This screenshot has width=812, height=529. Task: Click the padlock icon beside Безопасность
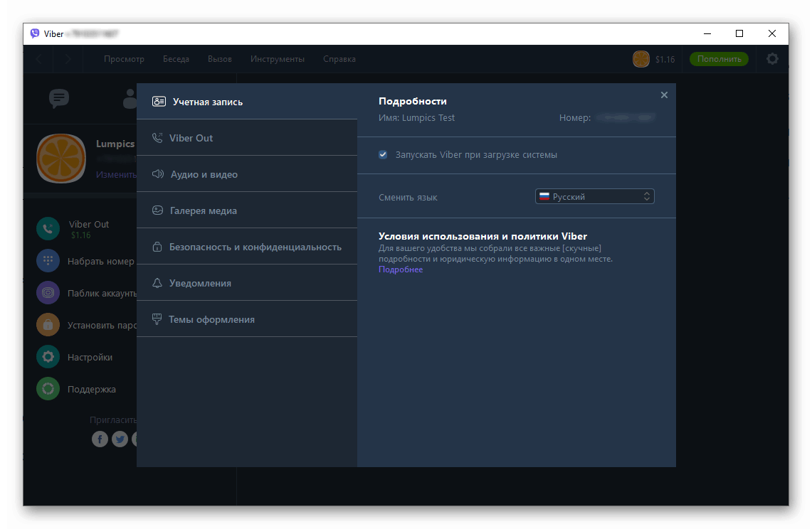pos(157,247)
